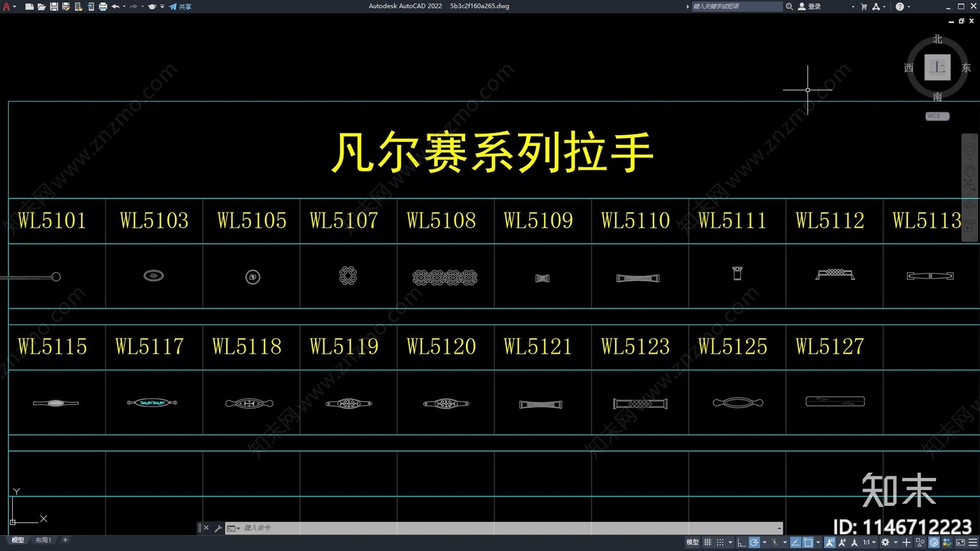
Task: Expand the redo history dropdown
Action: [x=143, y=7]
